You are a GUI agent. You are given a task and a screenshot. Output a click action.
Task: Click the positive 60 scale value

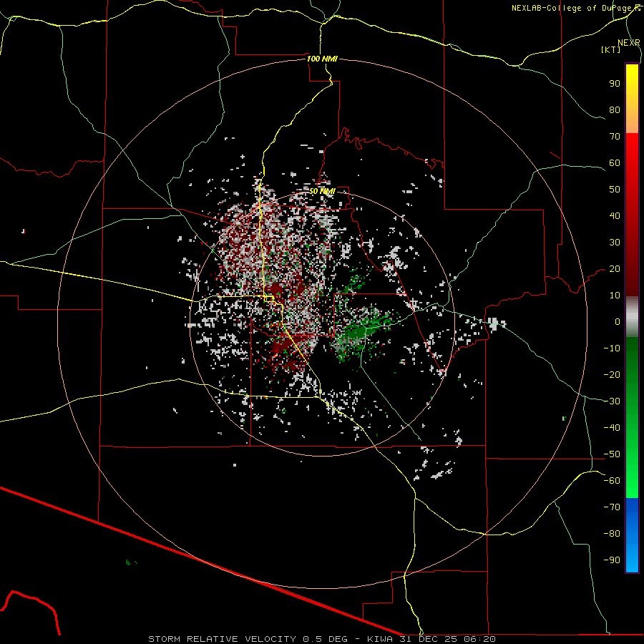click(615, 163)
